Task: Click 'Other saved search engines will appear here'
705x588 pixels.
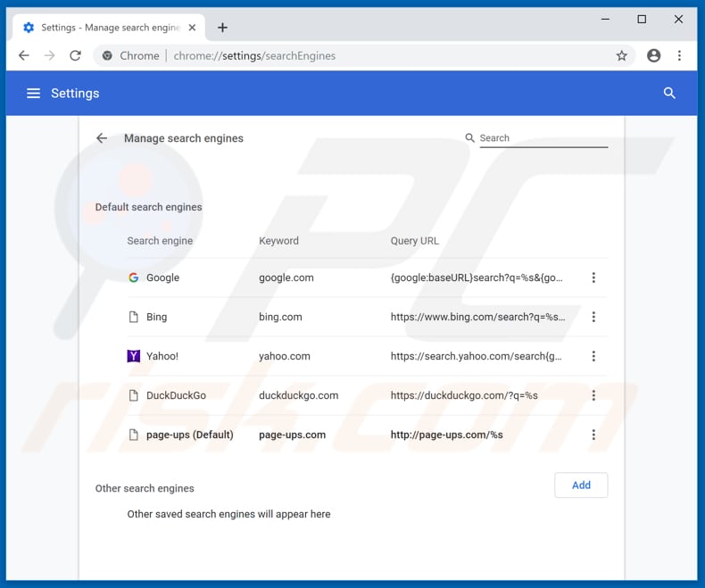Action: (x=228, y=514)
